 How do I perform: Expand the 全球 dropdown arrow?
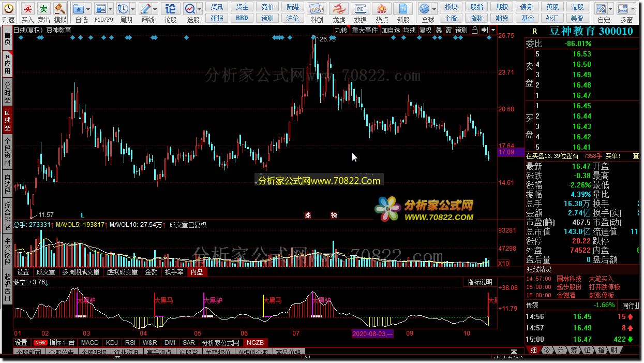tap(434, 9)
